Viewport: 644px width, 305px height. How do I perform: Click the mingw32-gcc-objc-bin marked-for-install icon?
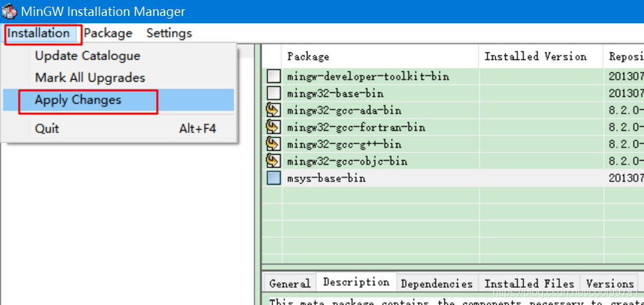274,161
